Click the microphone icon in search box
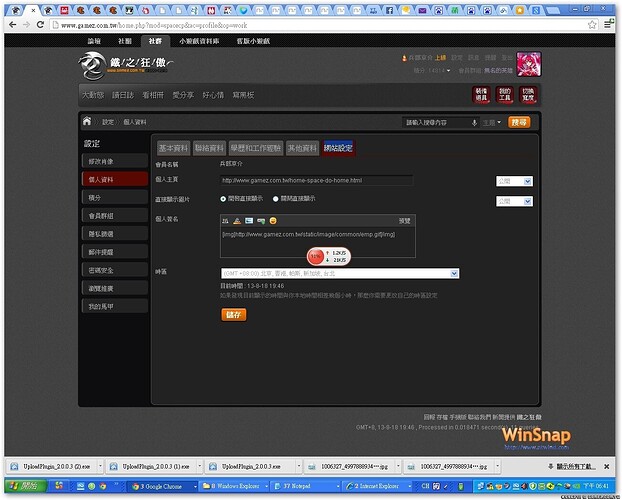 click(x=474, y=123)
